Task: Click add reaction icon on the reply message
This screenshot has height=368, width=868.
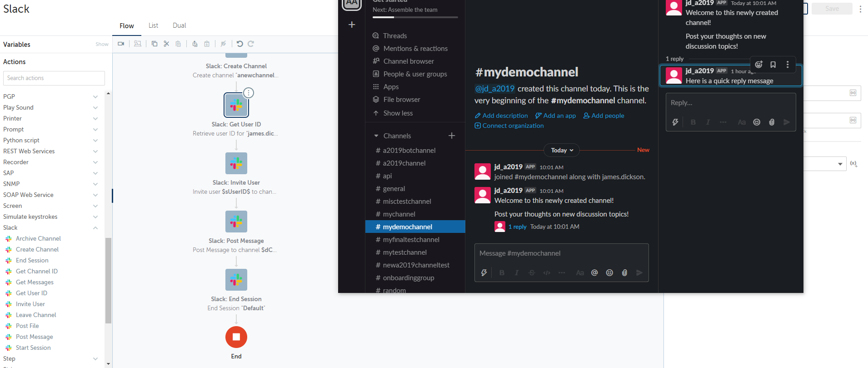Action: point(759,65)
